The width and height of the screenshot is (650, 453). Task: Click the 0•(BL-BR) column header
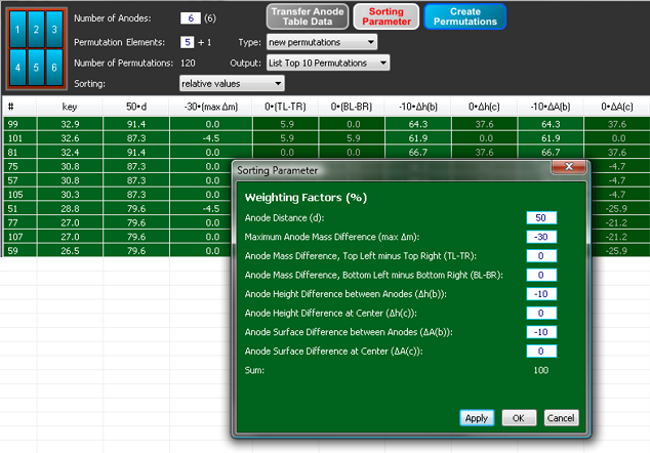point(352,107)
